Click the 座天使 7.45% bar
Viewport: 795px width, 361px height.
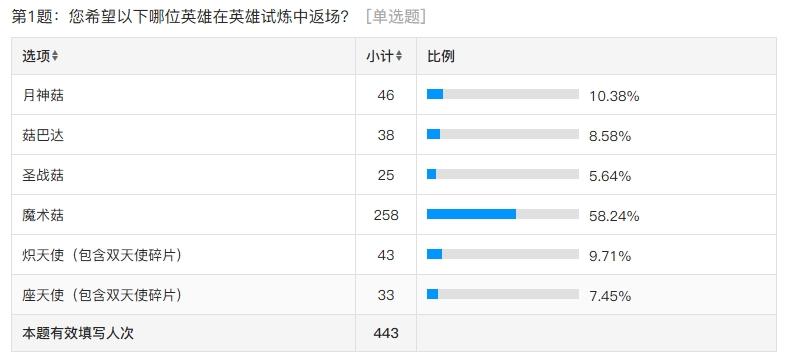[503, 295]
